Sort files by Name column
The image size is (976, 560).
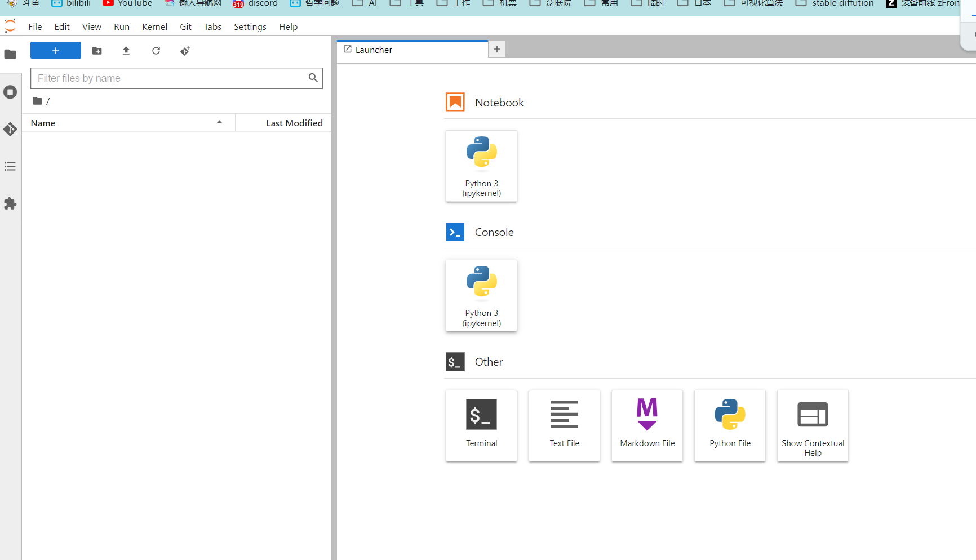128,123
